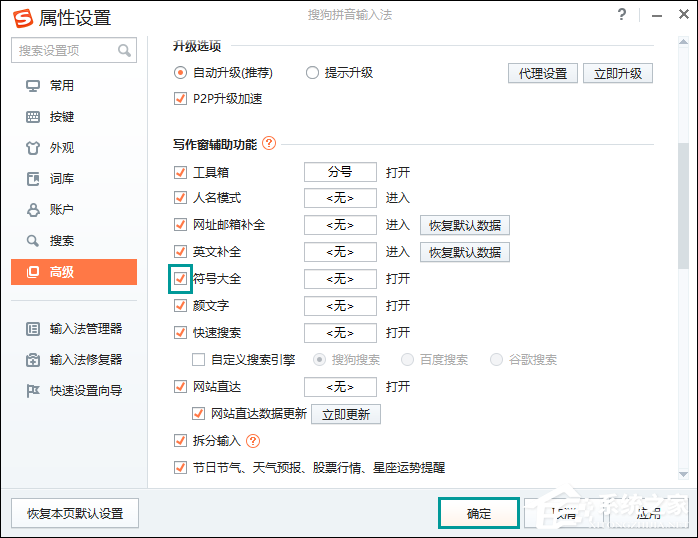
Task: Click the 人名模式 hotkey field
Action: pos(340,198)
